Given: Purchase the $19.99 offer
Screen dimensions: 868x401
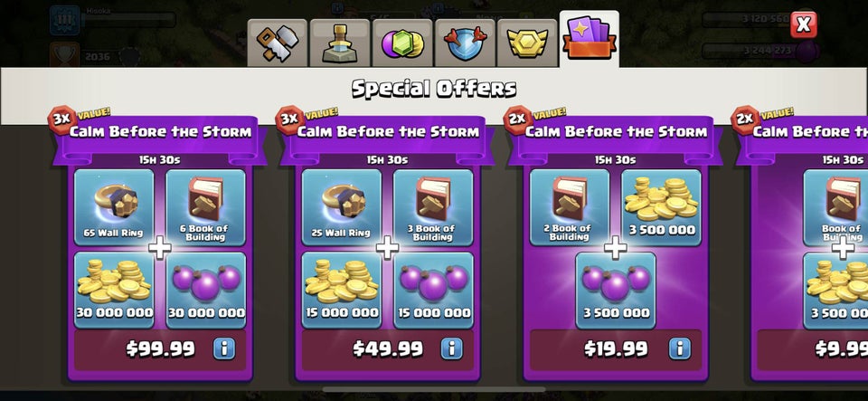Looking at the screenshot, I should (616, 349).
